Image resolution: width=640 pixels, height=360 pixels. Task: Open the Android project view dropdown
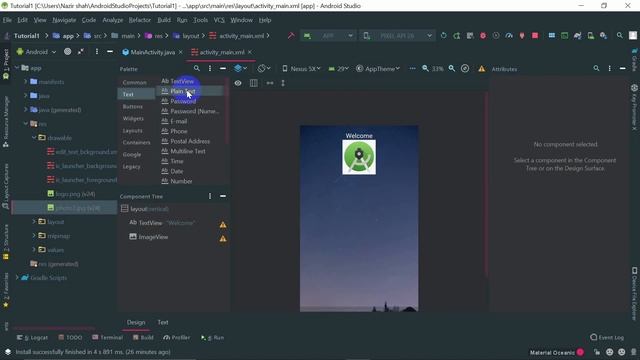coord(36,52)
